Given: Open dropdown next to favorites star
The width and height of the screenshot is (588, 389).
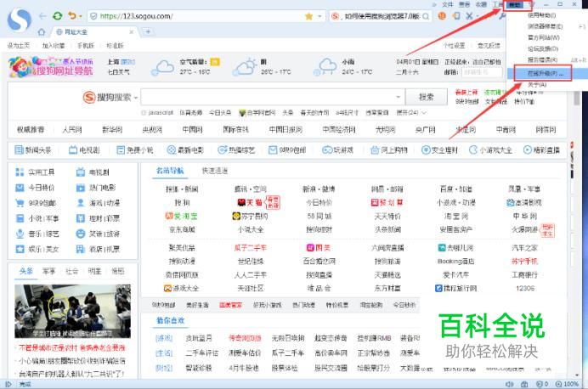Looking at the screenshot, I should click(x=319, y=16).
